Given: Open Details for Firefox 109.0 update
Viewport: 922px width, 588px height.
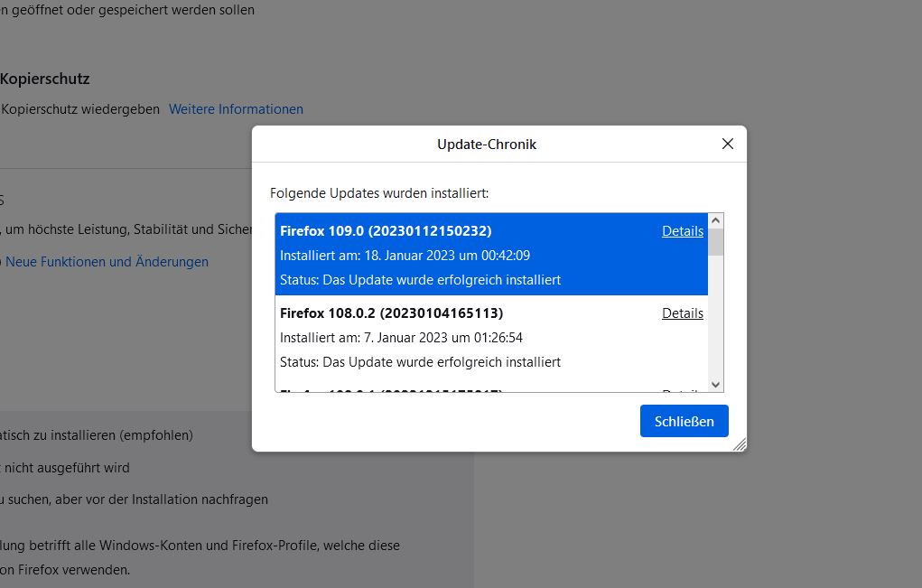Looking at the screenshot, I should click(x=682, y=231).
